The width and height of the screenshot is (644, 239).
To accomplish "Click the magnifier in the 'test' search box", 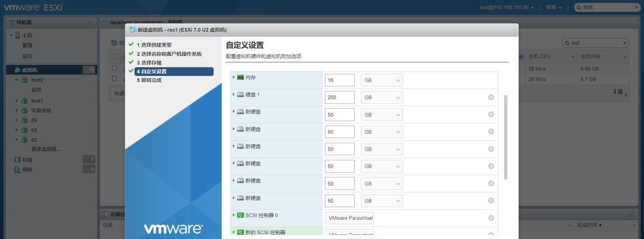I will (x=567, y=43).
